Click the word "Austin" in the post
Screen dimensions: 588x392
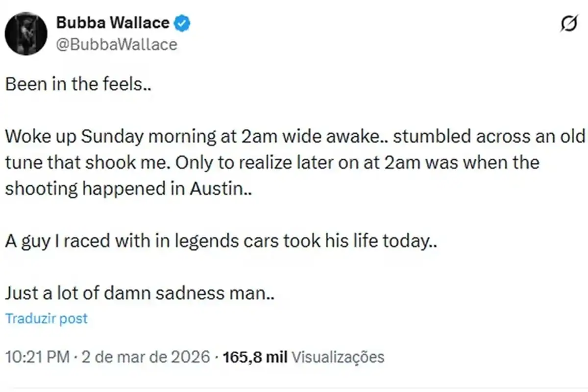point(216,189)
